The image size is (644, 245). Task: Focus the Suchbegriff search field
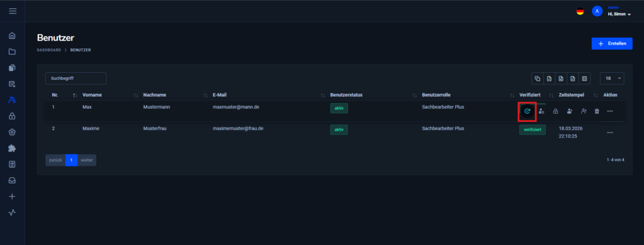coord(75,79)
